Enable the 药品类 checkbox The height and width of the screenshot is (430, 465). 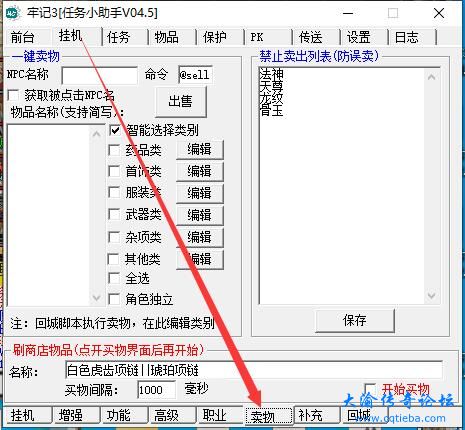[114, 150]
